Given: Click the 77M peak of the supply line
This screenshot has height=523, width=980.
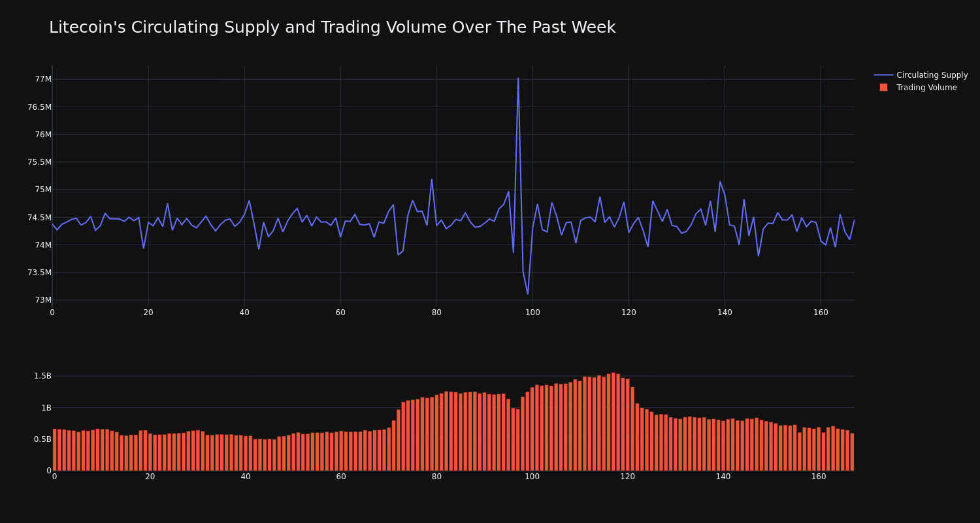Looking at the screenshot, I should click(518, 78).
